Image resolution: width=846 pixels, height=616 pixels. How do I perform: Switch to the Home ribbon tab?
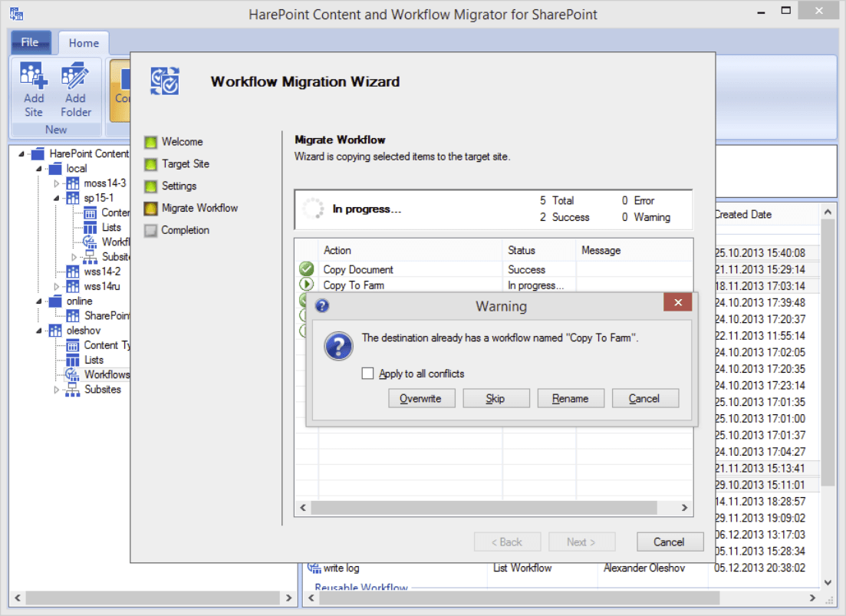tap(84, 43)
